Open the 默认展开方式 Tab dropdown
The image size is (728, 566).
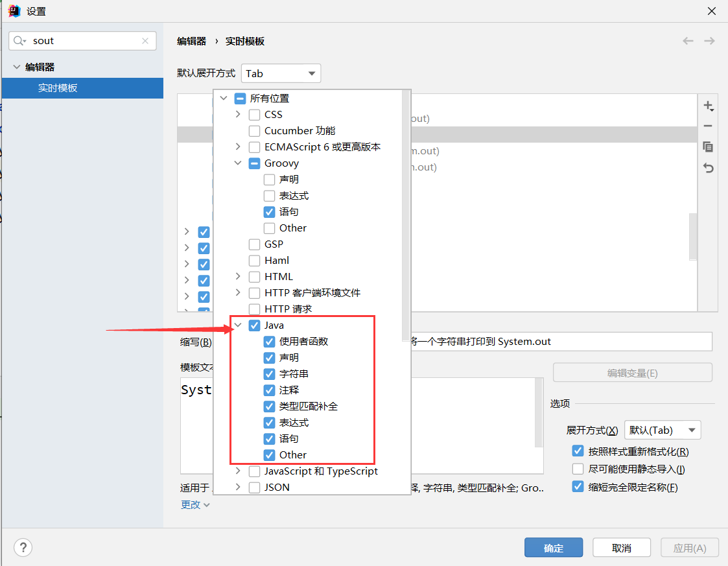(x=281, y=73)
